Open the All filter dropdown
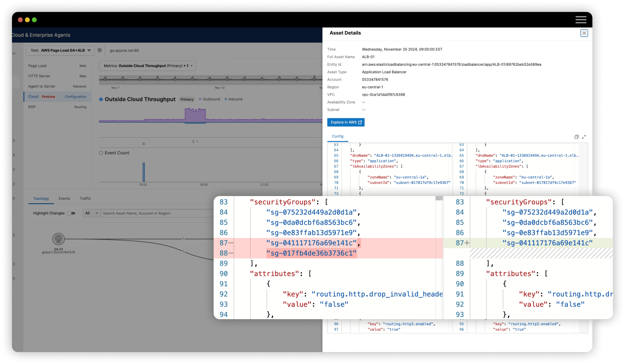 point(92,213)
